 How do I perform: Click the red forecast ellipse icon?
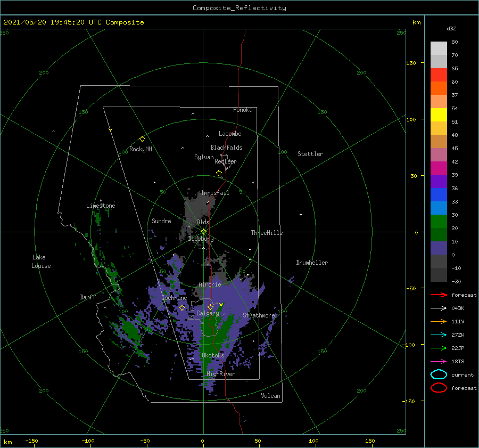(x=439, y=388)
